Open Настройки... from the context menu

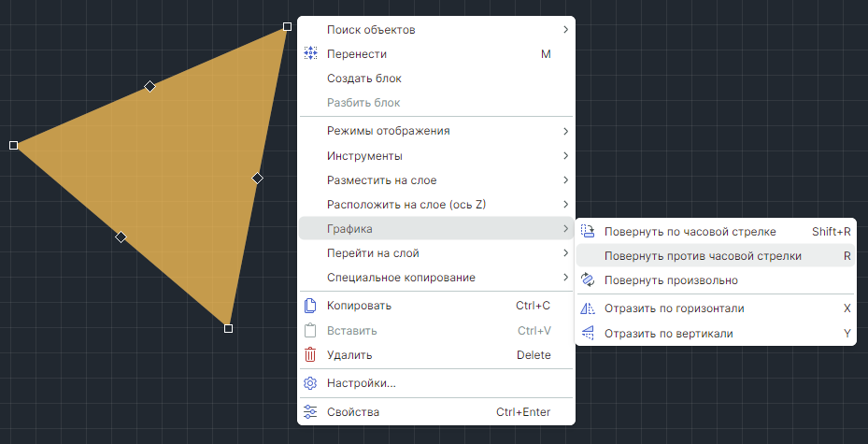[436, 383]
